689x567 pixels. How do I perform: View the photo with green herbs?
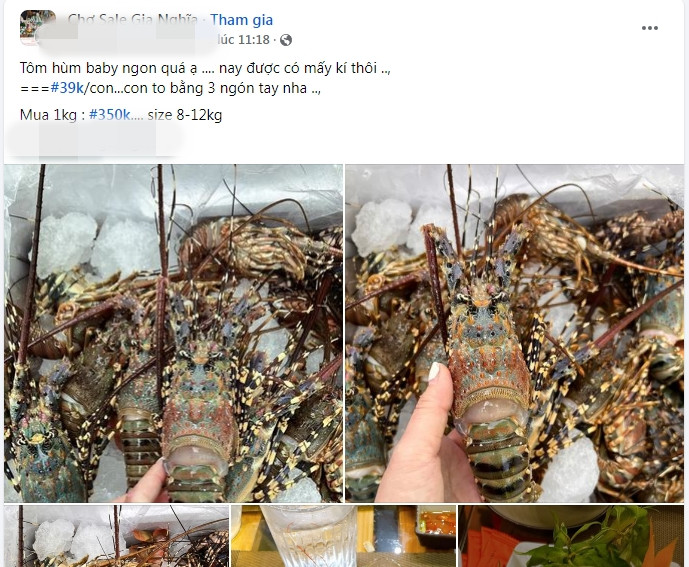click(571, 536)
